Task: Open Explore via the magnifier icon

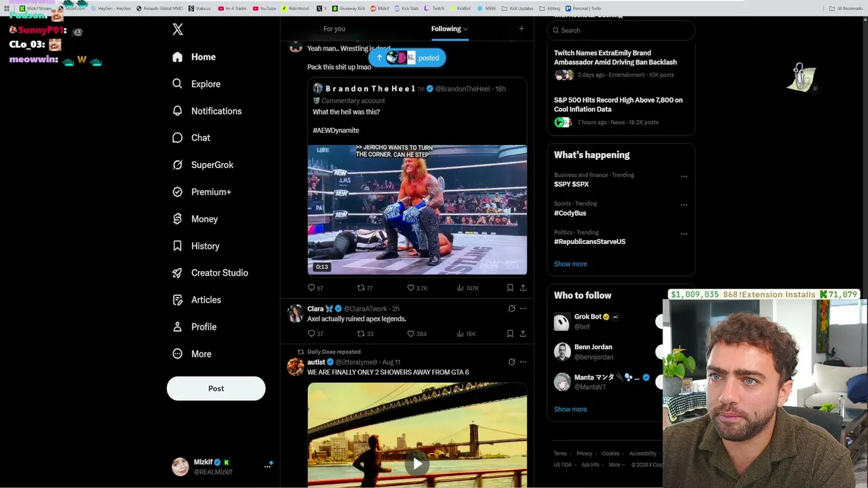Action: click(x=178, y=84)
